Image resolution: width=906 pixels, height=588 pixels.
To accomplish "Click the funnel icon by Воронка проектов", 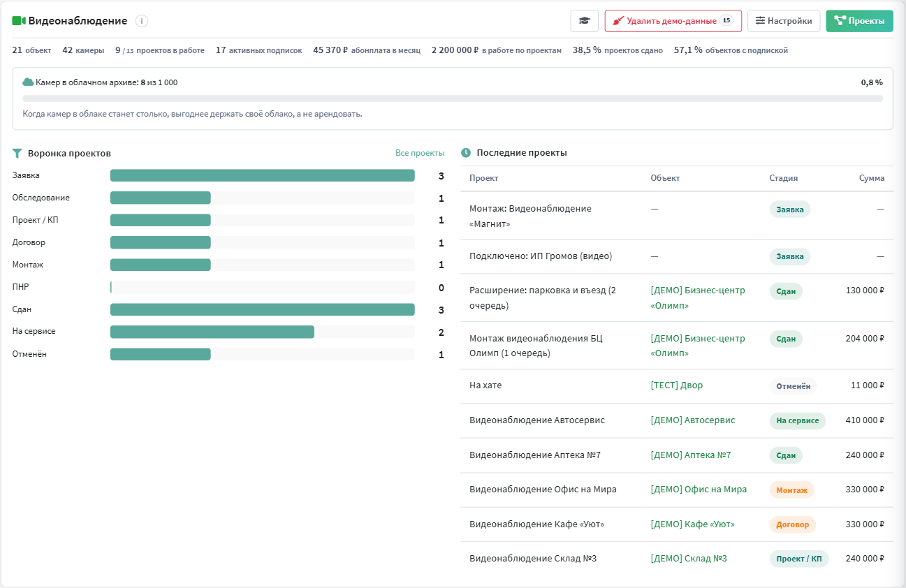I will tap(17, 154).
